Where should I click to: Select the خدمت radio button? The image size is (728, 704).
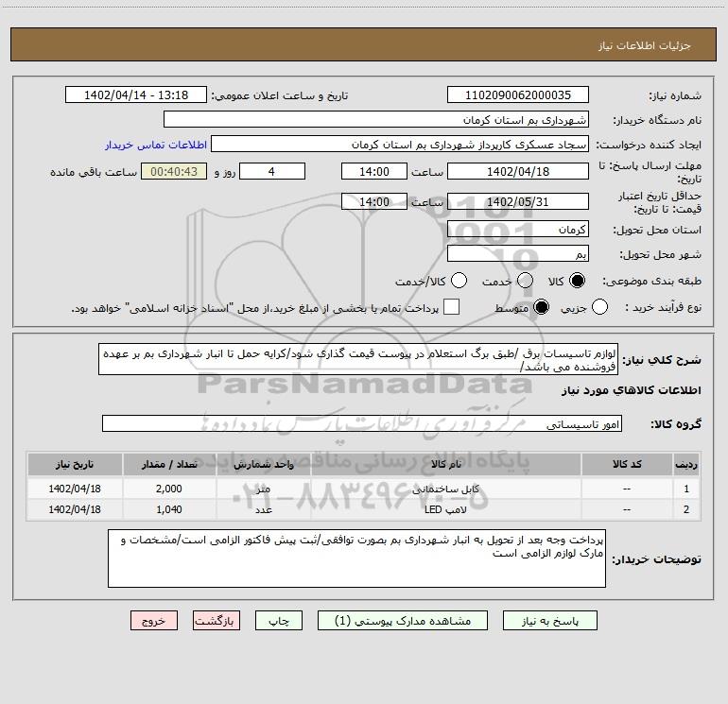tap(525, 281)
